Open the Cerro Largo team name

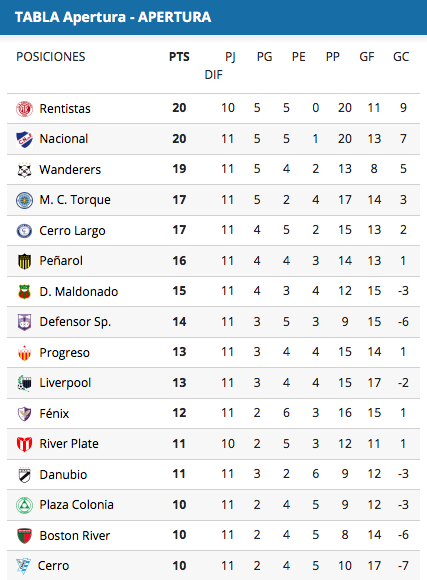click(73, 231)
